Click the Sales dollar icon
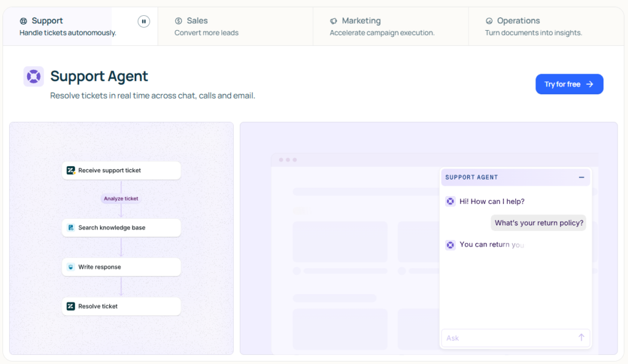 tap(178, 20)
